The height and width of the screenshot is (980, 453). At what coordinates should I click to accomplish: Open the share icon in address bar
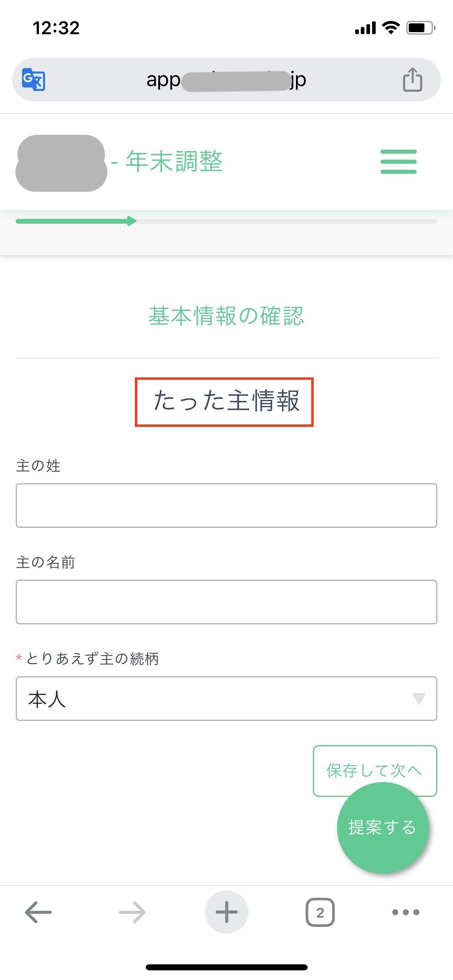tap(412, 80)
